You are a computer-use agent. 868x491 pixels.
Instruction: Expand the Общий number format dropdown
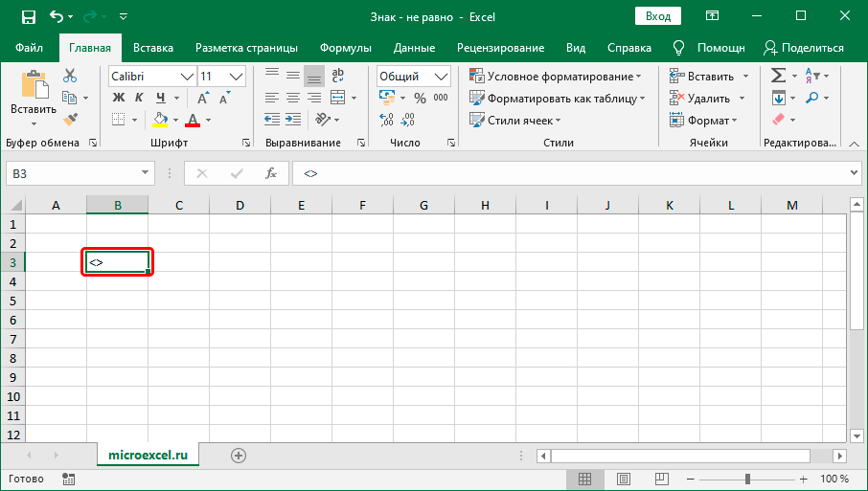(x=442, y=76)
